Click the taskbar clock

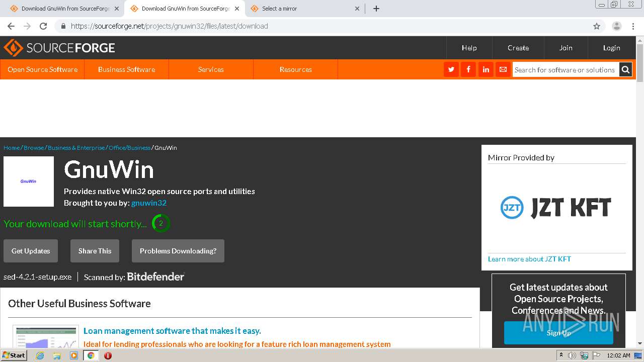[618, 355]
